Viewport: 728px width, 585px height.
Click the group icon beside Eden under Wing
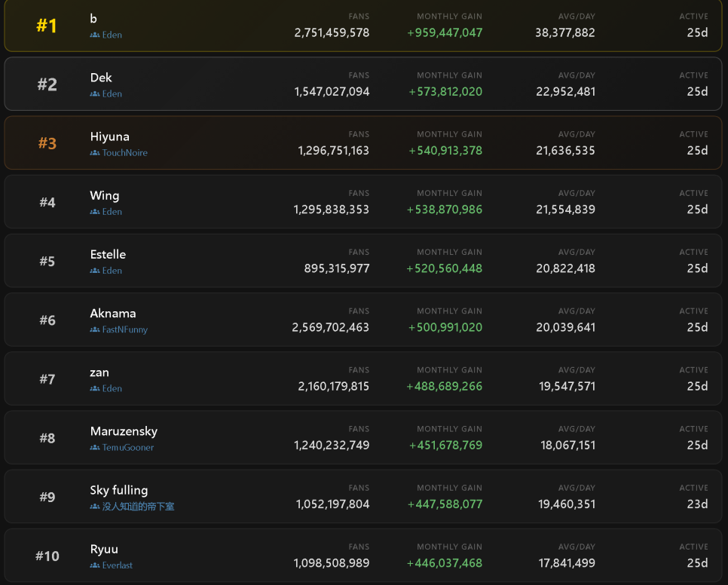coord(95,212)
